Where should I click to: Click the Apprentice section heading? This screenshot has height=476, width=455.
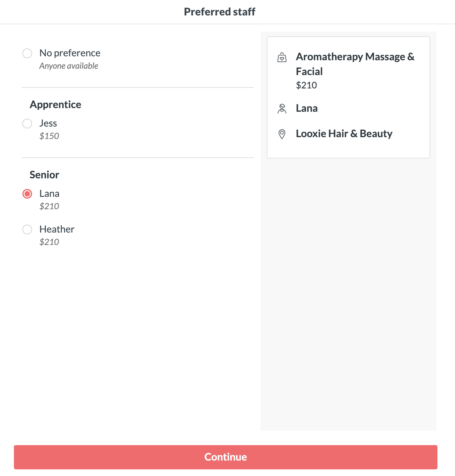[x=55, y=104]
